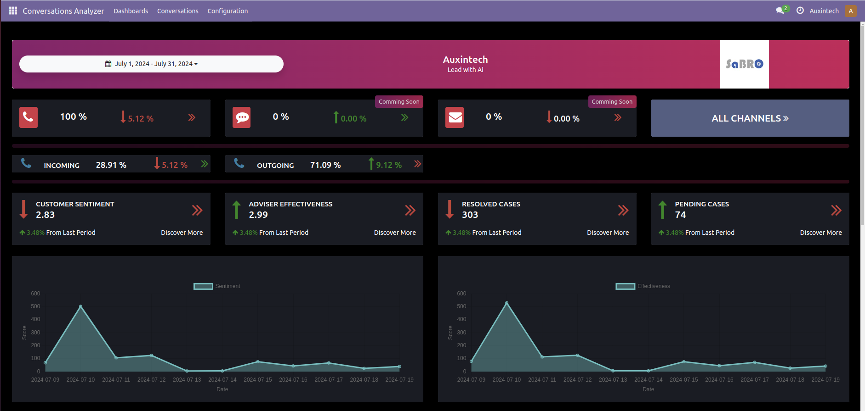Click the Comming Soon badge on email card
This screenshot has width=865, height=411.
click(x=612, y=102)
